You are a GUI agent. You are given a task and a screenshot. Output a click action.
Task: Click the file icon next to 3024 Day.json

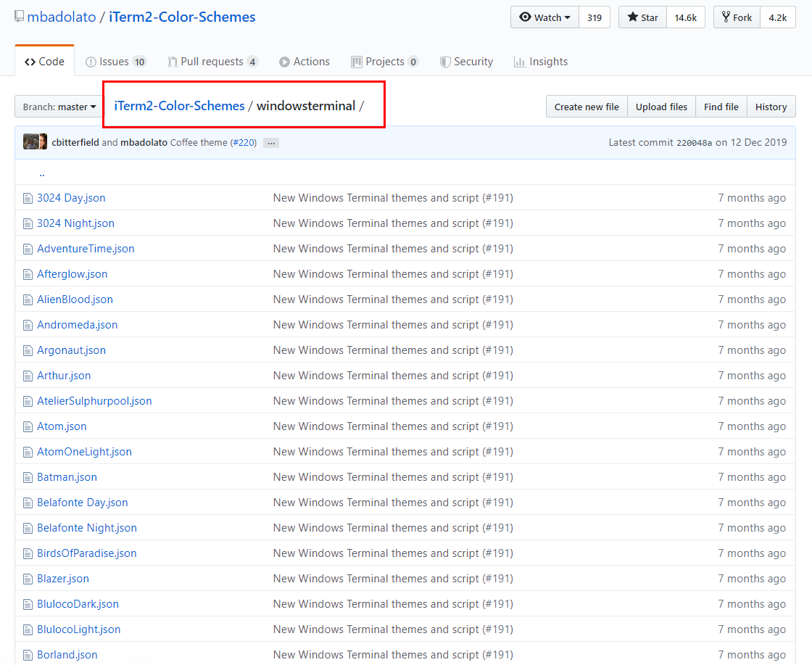point(28,198)
